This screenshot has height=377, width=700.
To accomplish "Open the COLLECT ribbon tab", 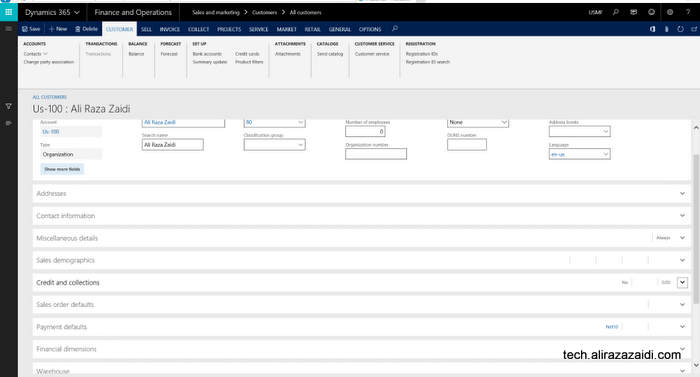I will (199, 29).
